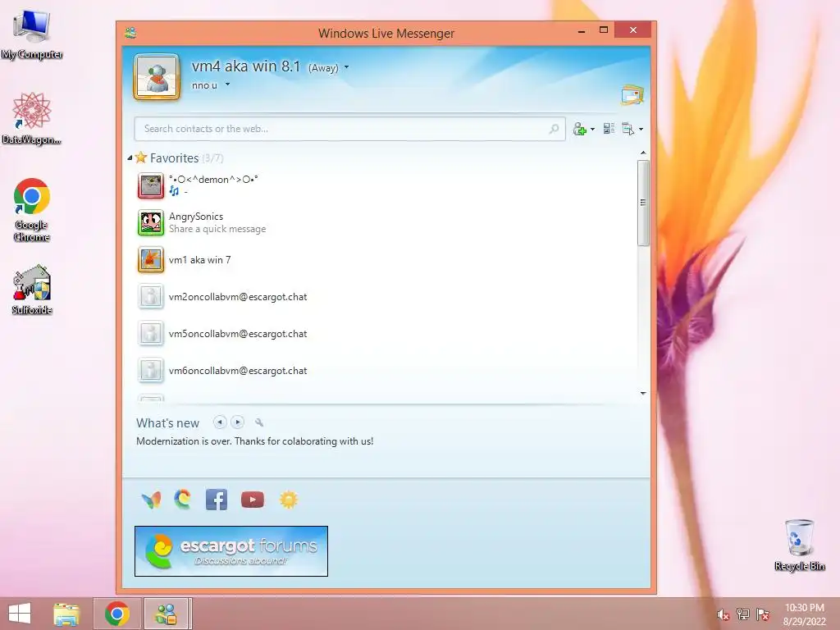Screen dimensions: 840x630
Task: Open What's new settings wrench
Action: click(x=259, y=422)
